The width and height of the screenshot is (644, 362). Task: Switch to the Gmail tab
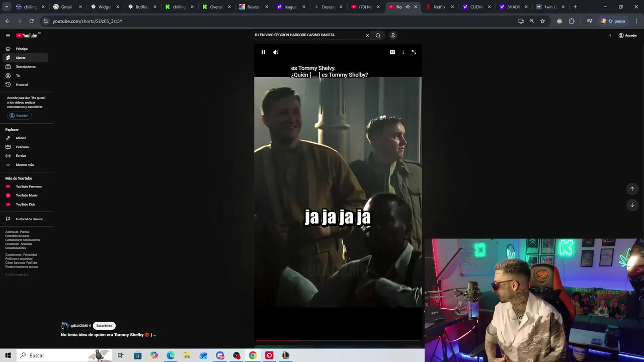coord(66,7)
